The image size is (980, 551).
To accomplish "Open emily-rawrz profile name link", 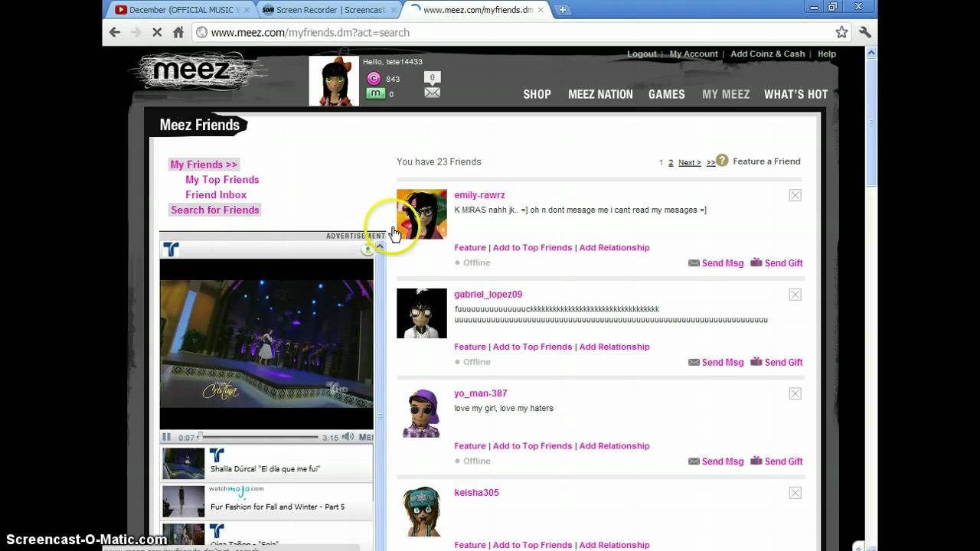I will (x=479, y=195).
